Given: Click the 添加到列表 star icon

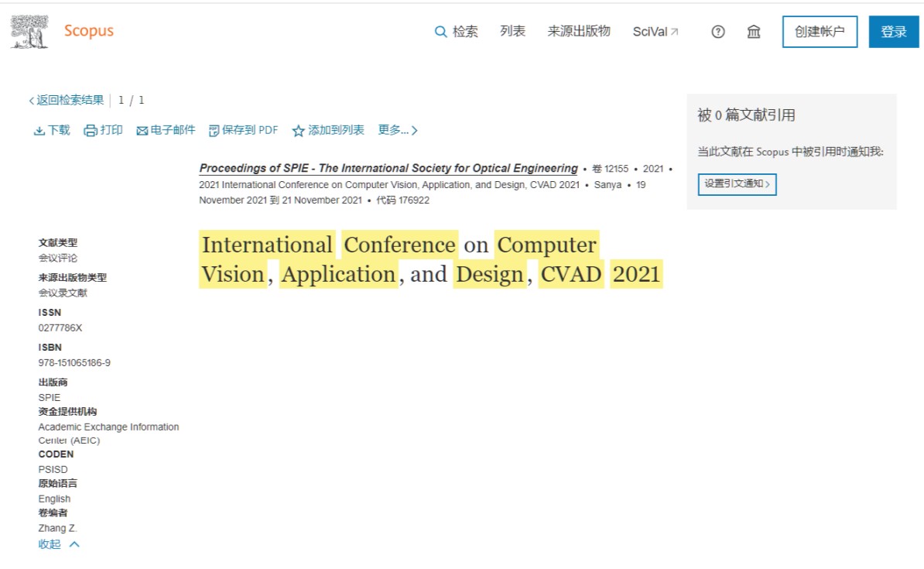Looking at the screenshot, I should [x=298, y=131].
